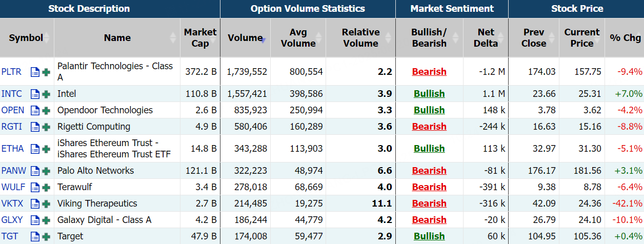
Task: Sort table by Volume column
Action: click(x=246, y=38)
